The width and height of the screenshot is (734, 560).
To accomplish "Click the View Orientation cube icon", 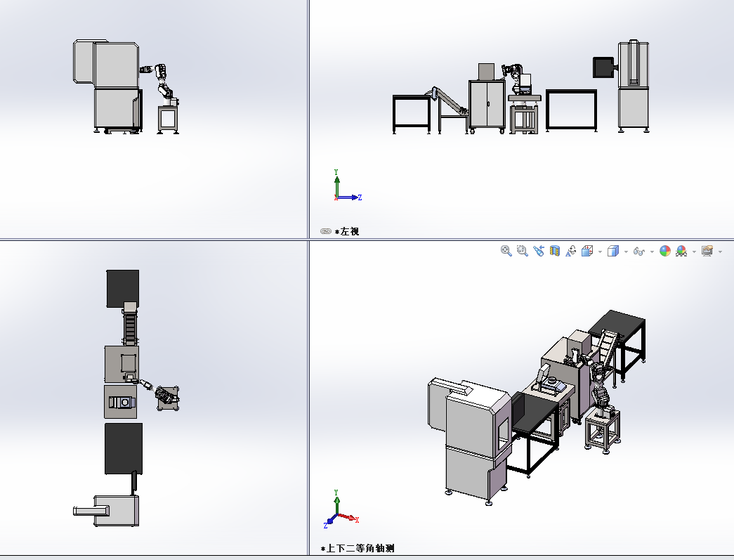I will [587, 251].
